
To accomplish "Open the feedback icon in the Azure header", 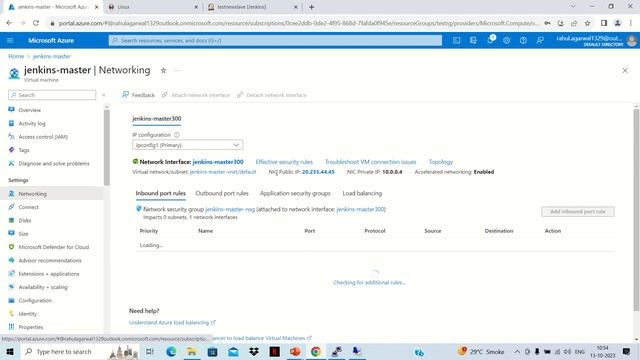I will [540, 40].
